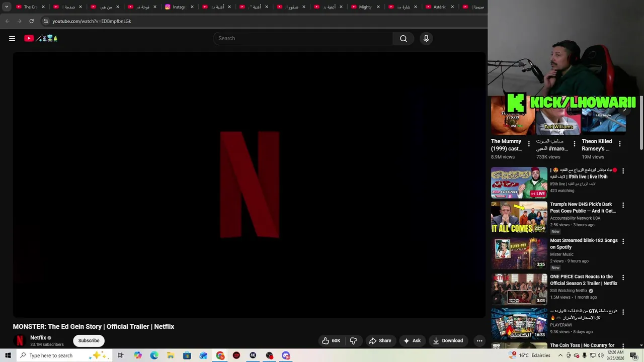Open the Windows Start menu
Screen dimensions: 644x362
point(8,355)
